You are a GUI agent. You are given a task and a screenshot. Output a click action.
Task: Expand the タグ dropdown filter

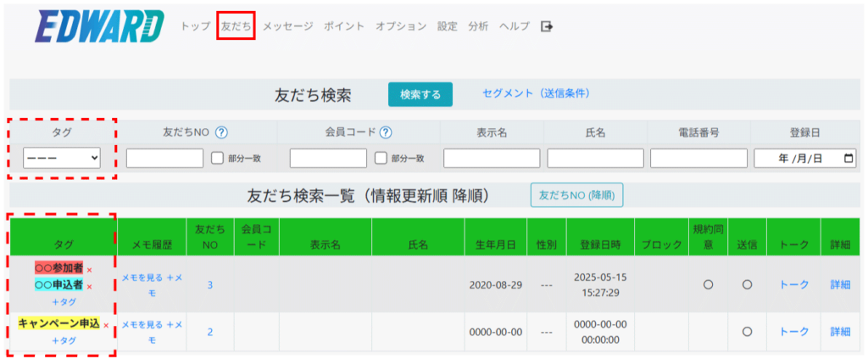[62, 158]
